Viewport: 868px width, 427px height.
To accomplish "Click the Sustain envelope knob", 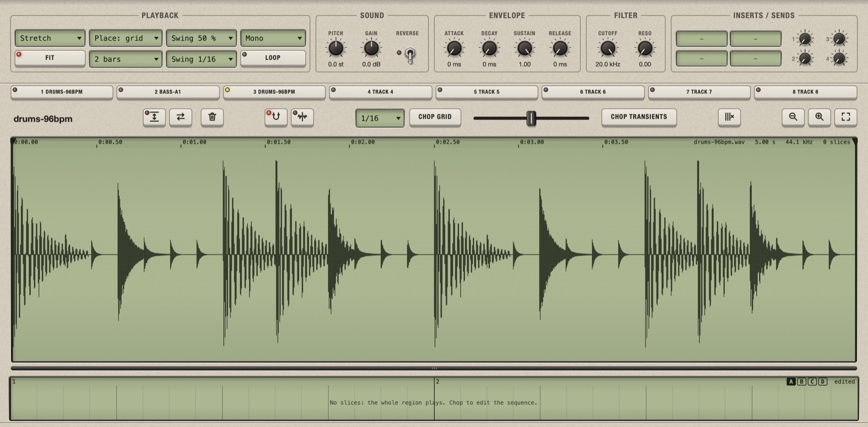I will click(525, 48).
